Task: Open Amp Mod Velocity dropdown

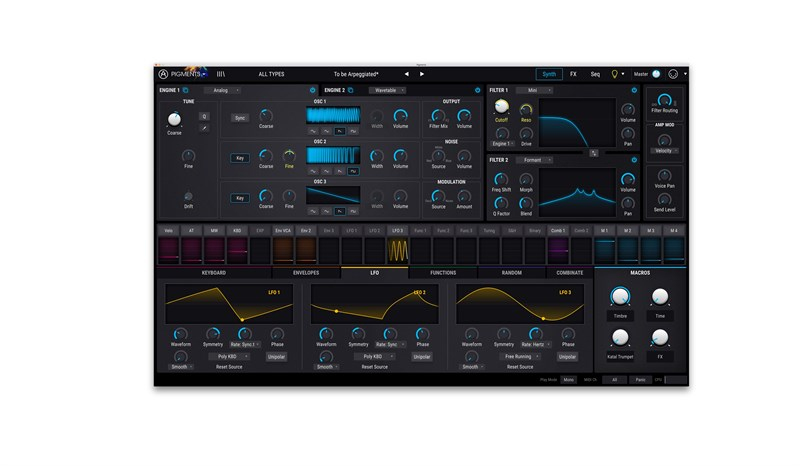Action: coord(665,151)
